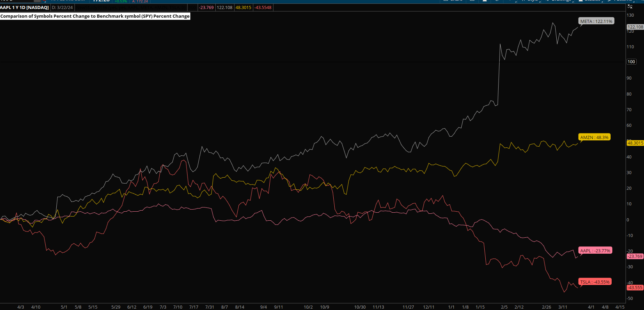Click the 8/7 date on the time axis
Screen dimensions: 644x310
click(x=224, y=307)
